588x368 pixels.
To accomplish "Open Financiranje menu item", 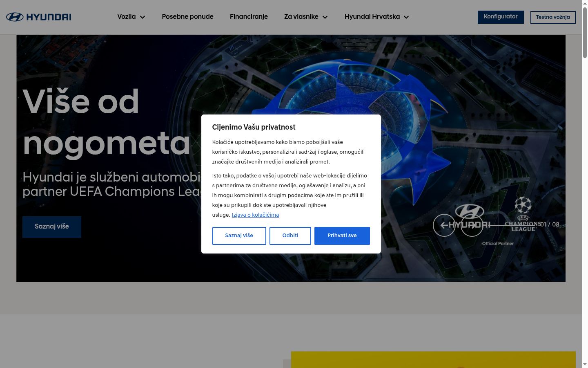I will pos(249,17).
